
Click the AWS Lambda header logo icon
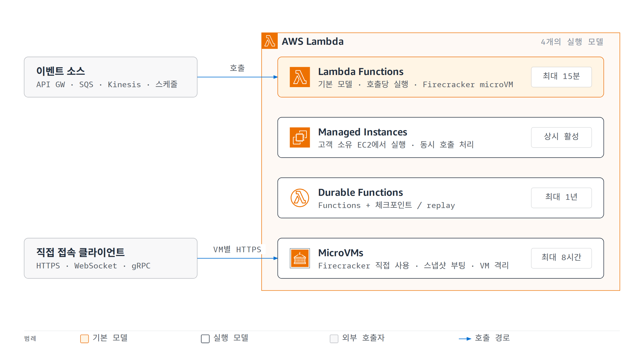coord(270,41)
